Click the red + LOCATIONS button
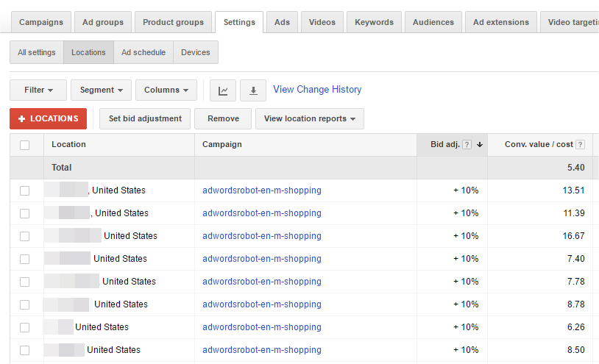The height and width of the screenshot is (364, 599). (49, 119)
